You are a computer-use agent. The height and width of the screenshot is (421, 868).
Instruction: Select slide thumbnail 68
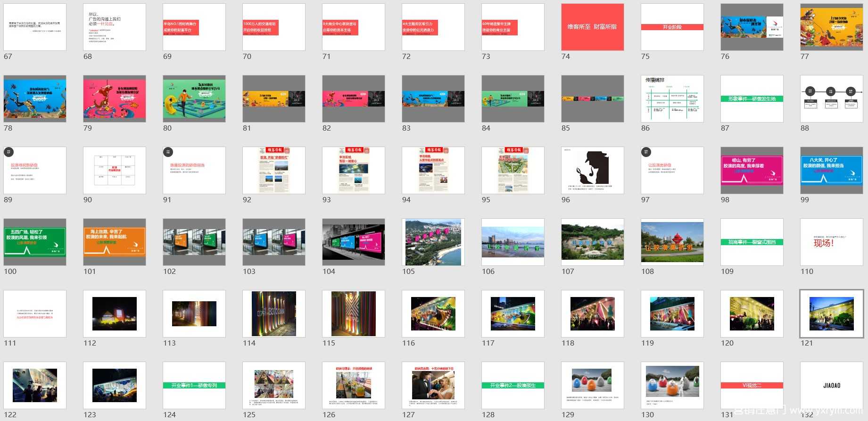pyautogui.click(x=115, y=27)
